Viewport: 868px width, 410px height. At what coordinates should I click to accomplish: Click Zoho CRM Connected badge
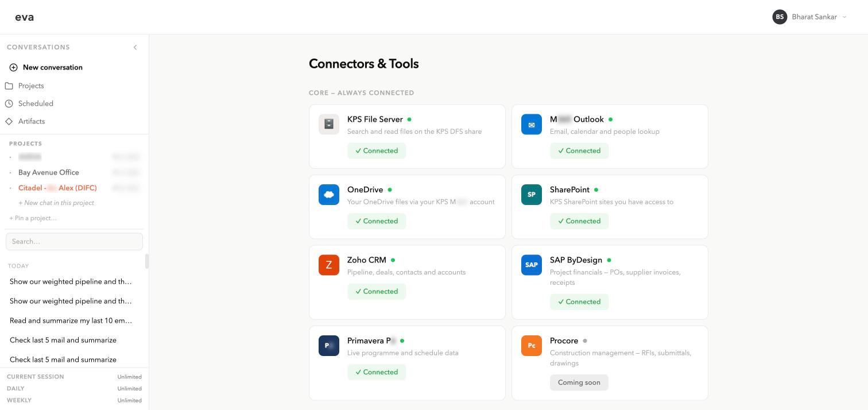click(377, 291)
